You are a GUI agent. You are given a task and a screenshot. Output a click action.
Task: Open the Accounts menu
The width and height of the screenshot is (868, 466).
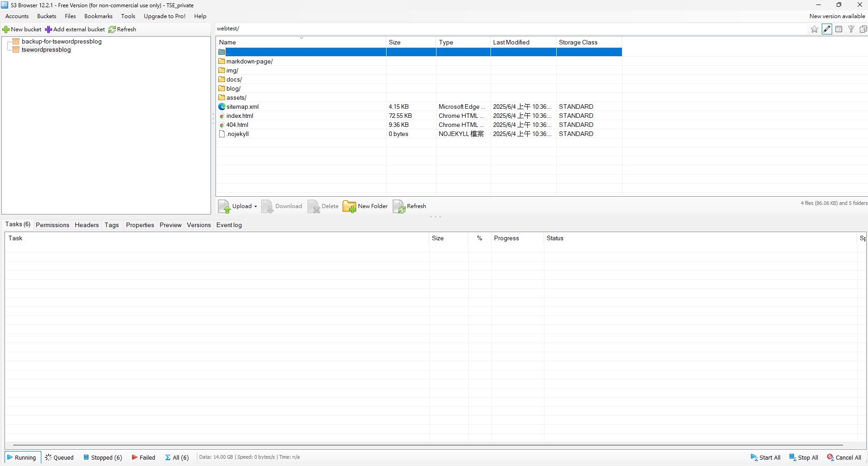tap(17, 16)
